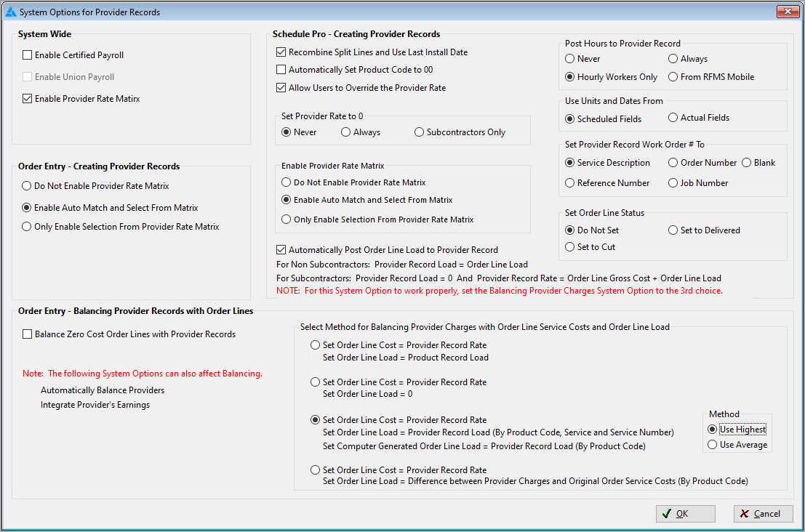Switch balancing Method to Use Average

coord(713,444)
